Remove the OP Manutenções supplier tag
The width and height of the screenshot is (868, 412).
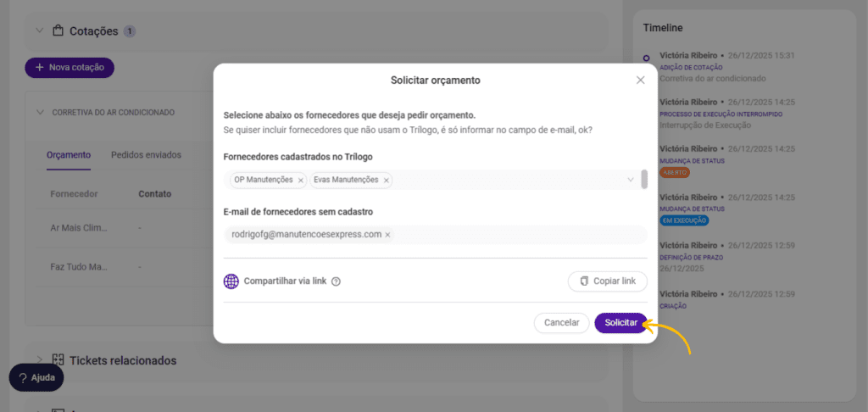(x=301, y=180)
